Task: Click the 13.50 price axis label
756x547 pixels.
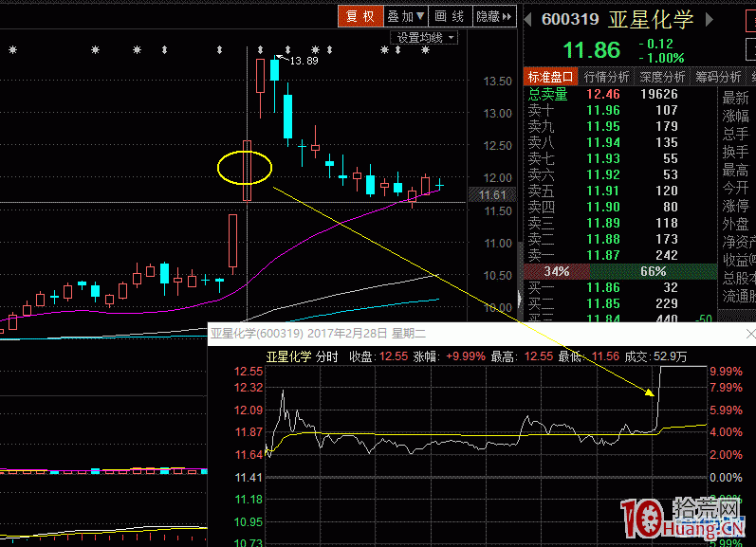Action: (498, 81)
